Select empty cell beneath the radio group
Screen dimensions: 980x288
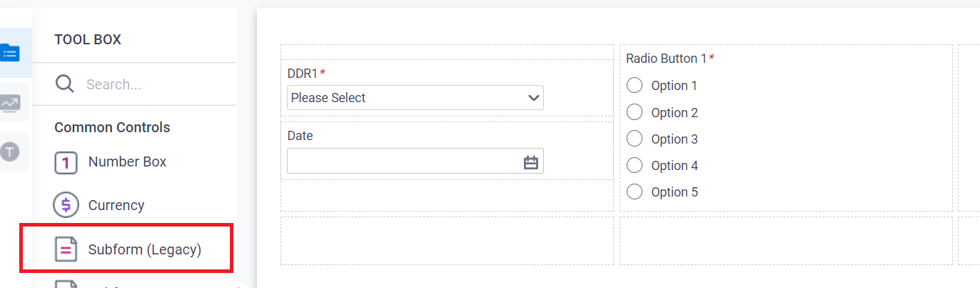click(785, 241)
